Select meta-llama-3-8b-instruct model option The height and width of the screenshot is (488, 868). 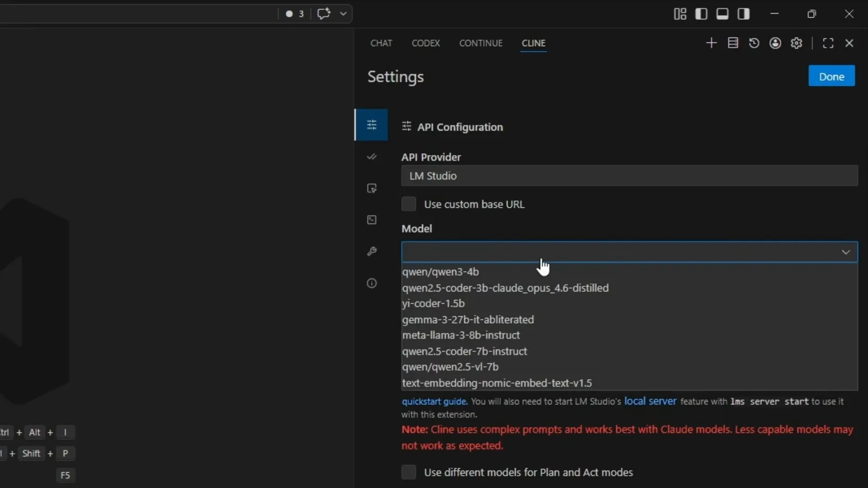click(629, 335)
